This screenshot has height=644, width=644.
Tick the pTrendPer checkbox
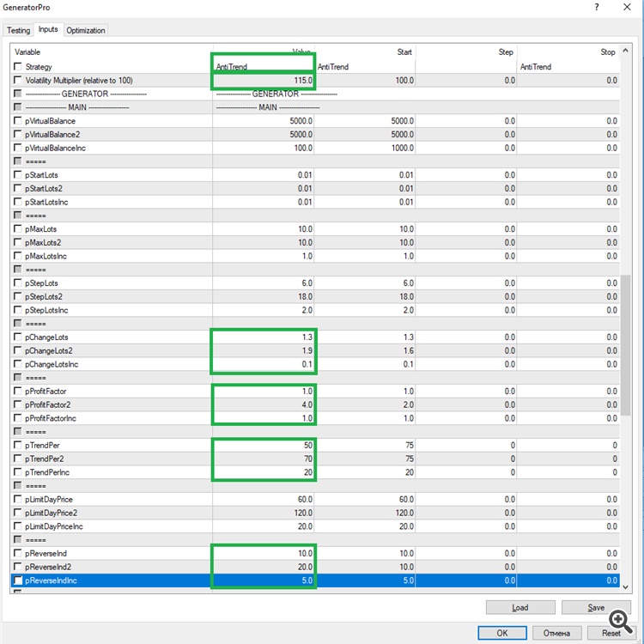(18, 445)
